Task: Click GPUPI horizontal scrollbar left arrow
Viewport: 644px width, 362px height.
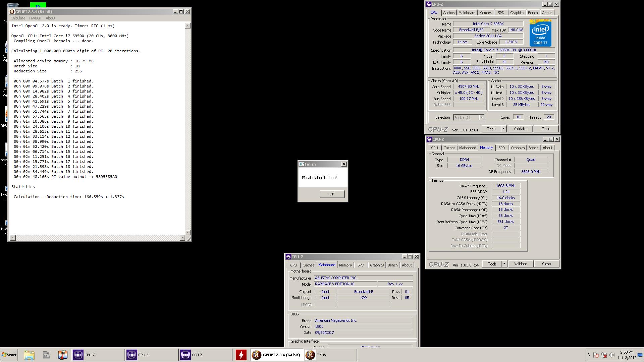Action: coord(13,238)
